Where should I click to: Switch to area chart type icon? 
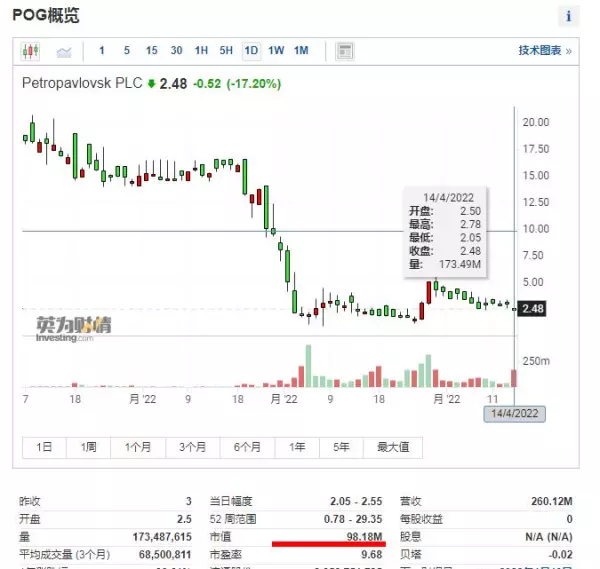point(64,52)
